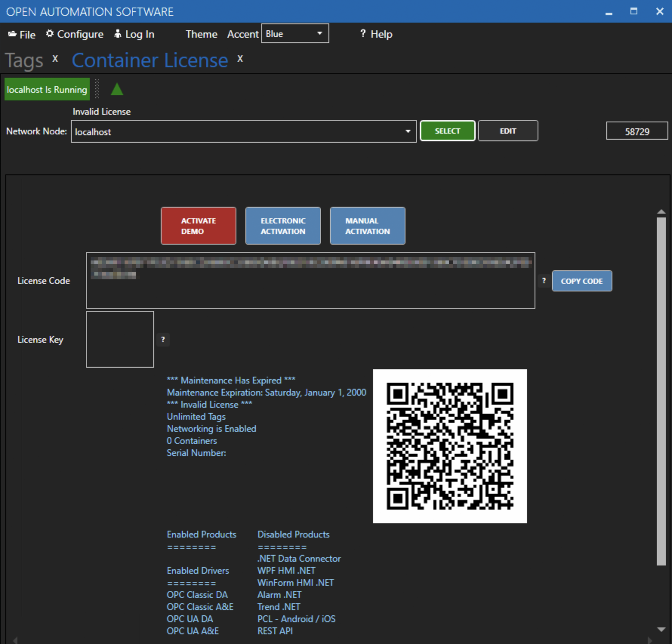Copy the license code with COPY CODE
The width and height of the screenshot is (672, 644).
(x=582, y=280)
